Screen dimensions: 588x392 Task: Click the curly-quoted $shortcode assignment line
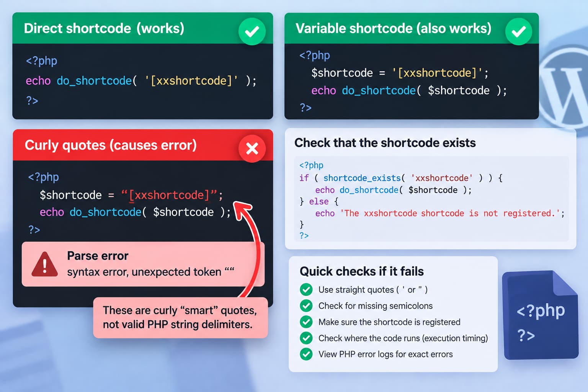tap(131, 195)
